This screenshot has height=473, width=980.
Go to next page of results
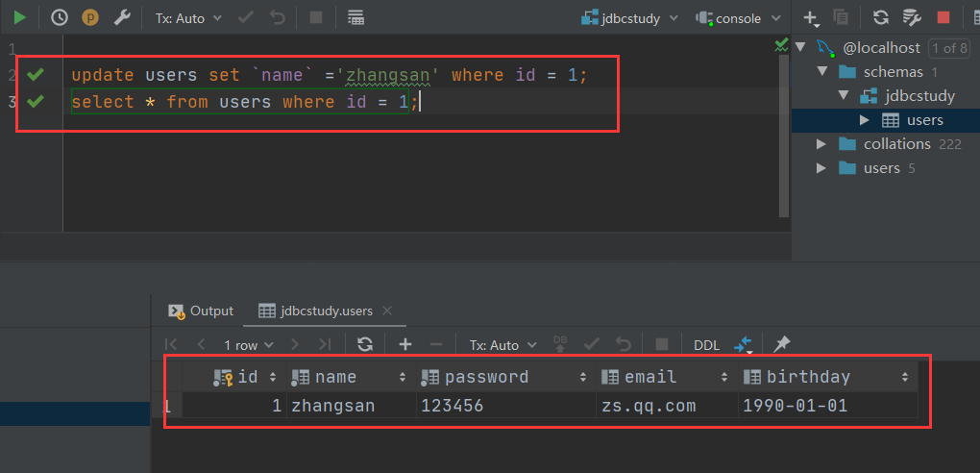[x=294, y=344]
